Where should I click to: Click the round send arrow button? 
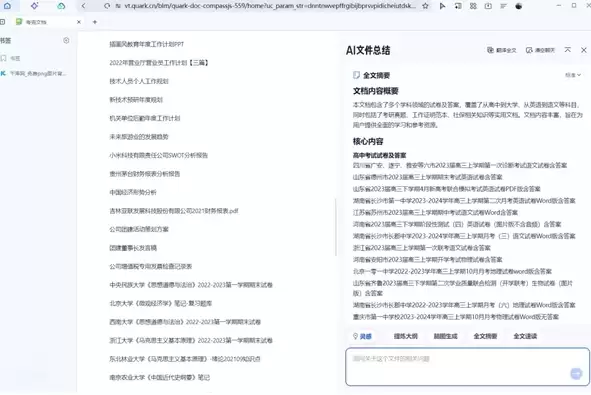[576, 374]
